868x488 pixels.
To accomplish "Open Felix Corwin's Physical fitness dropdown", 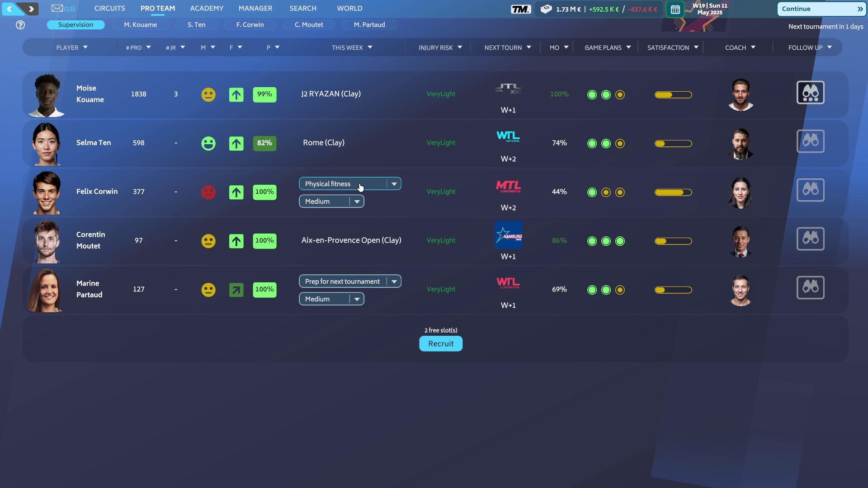I will tap(394, 184).
